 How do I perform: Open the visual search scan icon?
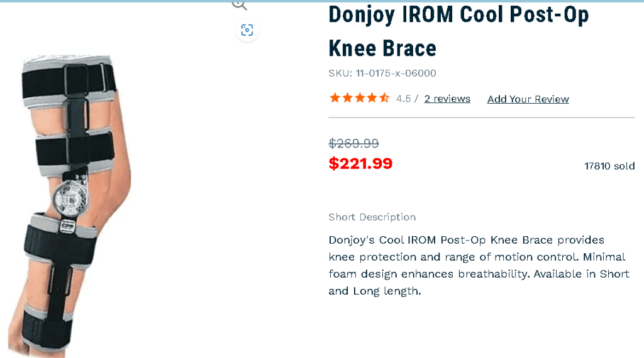[x=247, y=30]
